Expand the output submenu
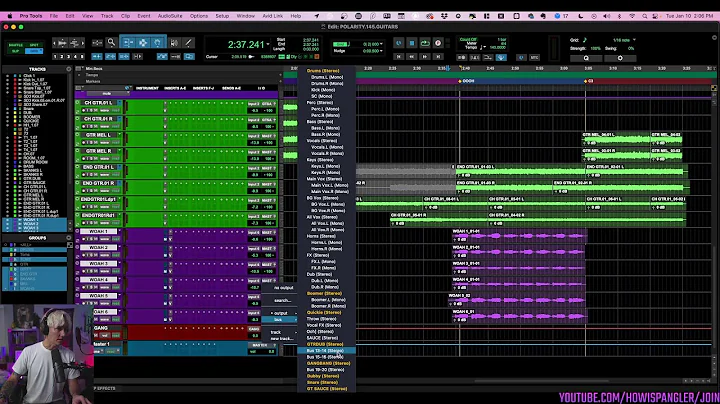 pyautogui.click(x=279, y=313)
